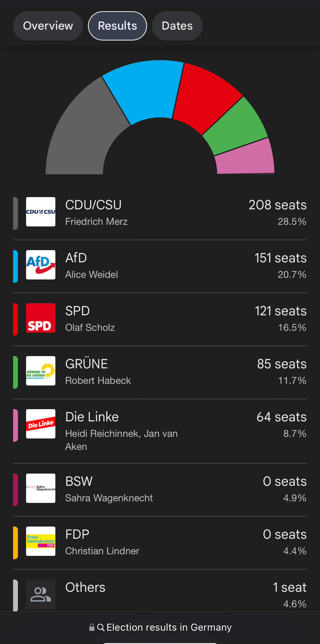Screen dimensions: 320x644
Task: Tap the GRÜNE sunflower logo
Action: 41,371
